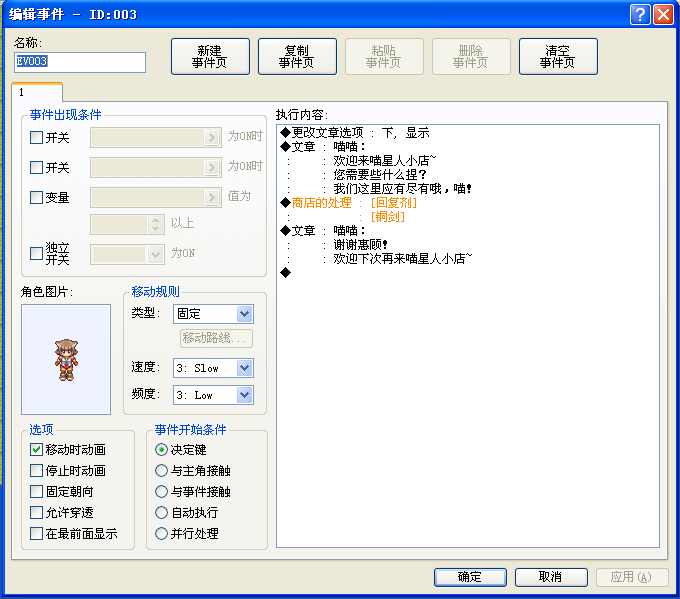The height and width of the screenshot is (599, 680).
Task: Click 清空事件页 button
Action: (x=558, y=56)
